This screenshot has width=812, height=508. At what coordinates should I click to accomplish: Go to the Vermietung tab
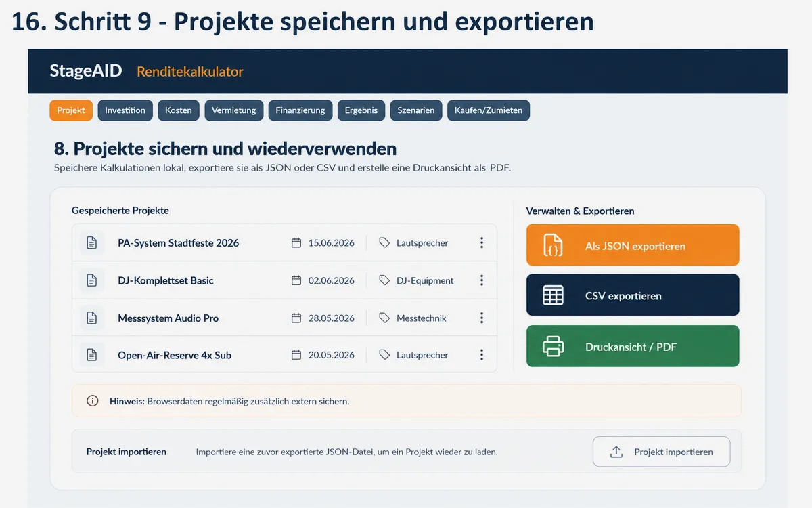click(233, 110)
